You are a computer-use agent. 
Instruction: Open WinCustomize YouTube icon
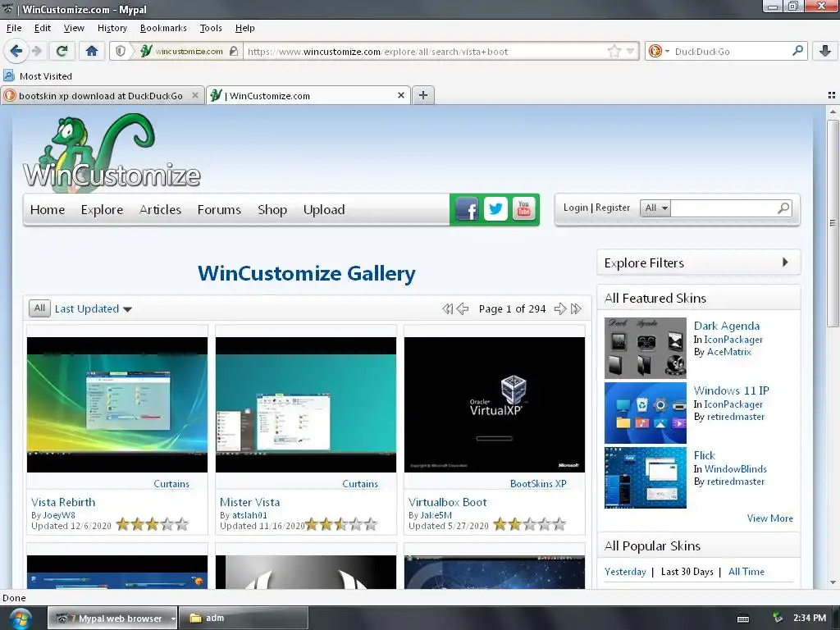(524, 209)
